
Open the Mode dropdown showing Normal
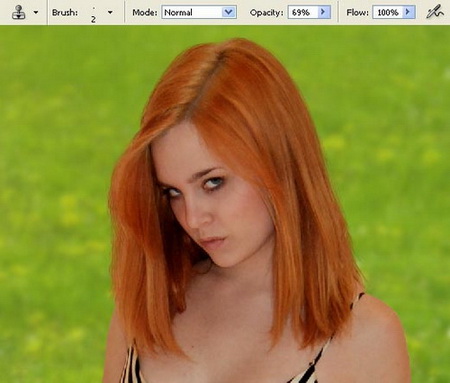coord(199,12)
